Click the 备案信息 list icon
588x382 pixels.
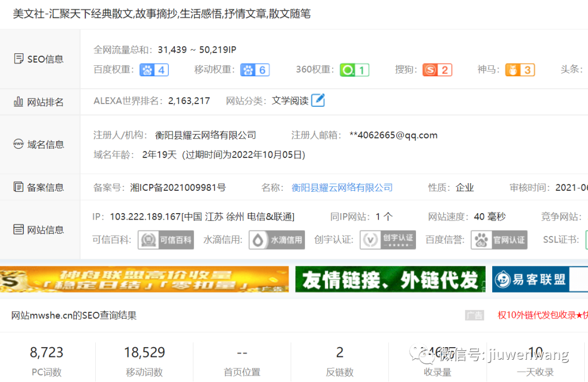pos(19,186)
